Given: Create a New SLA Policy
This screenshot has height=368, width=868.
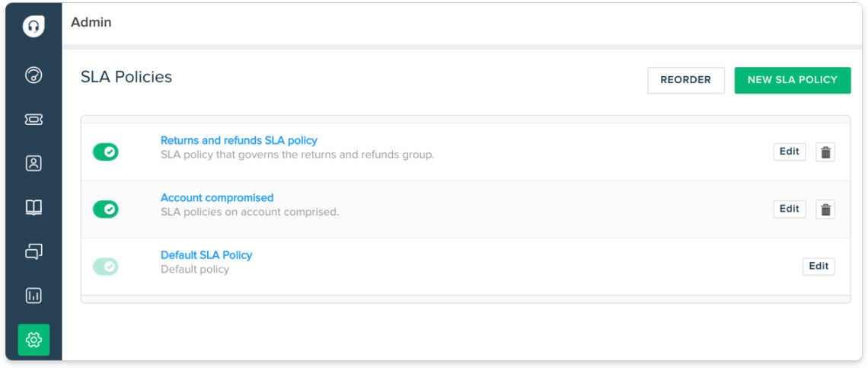Looking at the screenshot, I should point(792,80).
